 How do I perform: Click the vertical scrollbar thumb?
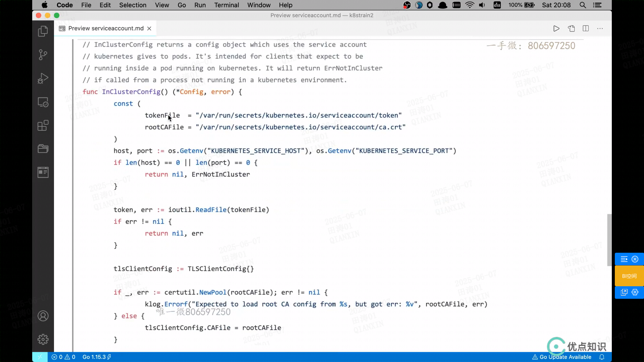coord(609,240)
